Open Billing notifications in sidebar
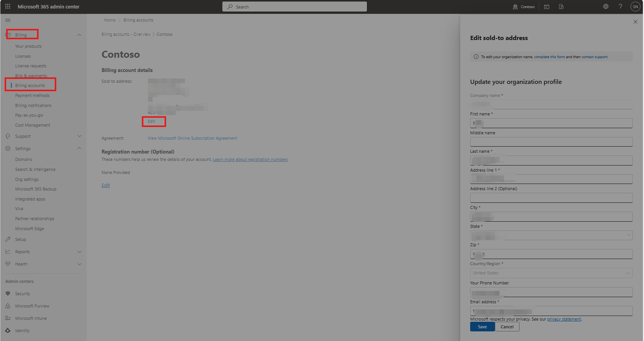644x341 pixels. click(33, 105)
